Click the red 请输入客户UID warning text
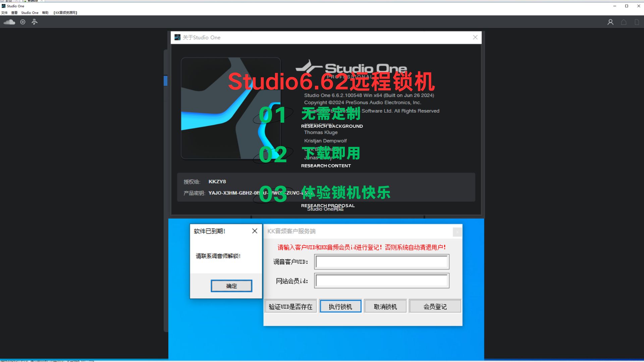Image resolution: width=644 pixels, height=362 pixels. pyautogui.click(x=362, y=247)
